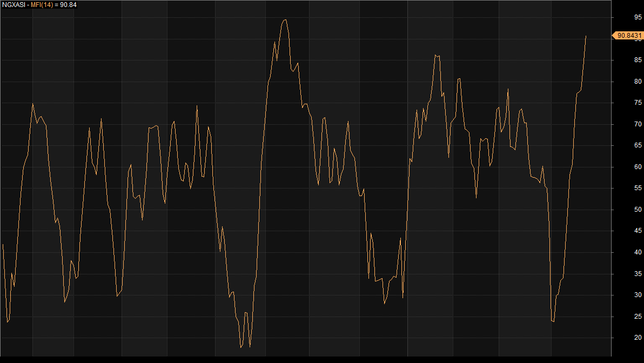
Task: Click the 40 axis label
Action: click(x=638, y=252)
